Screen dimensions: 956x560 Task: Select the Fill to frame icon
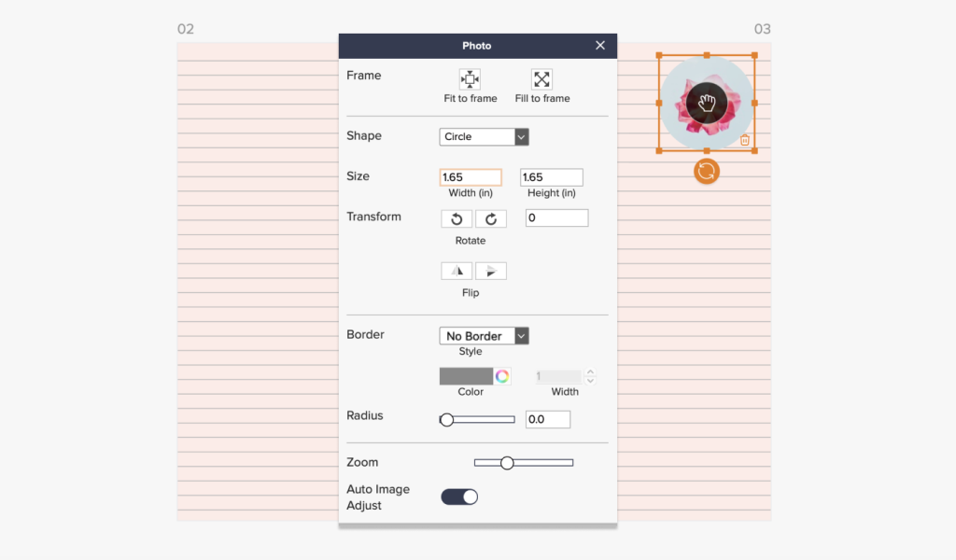coord(541,79)
